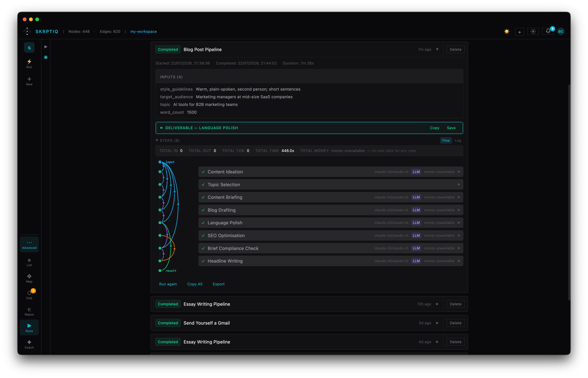Expand the Topic Selection step
This screenshot has height=378, width=588.
[459, 185]
